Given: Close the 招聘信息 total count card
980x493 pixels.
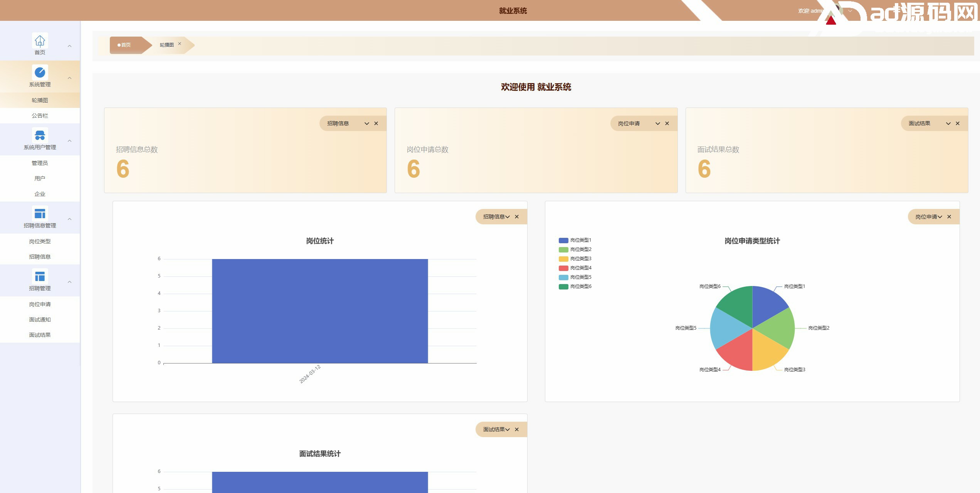Looking at the screenshot, I should point(376,124).
